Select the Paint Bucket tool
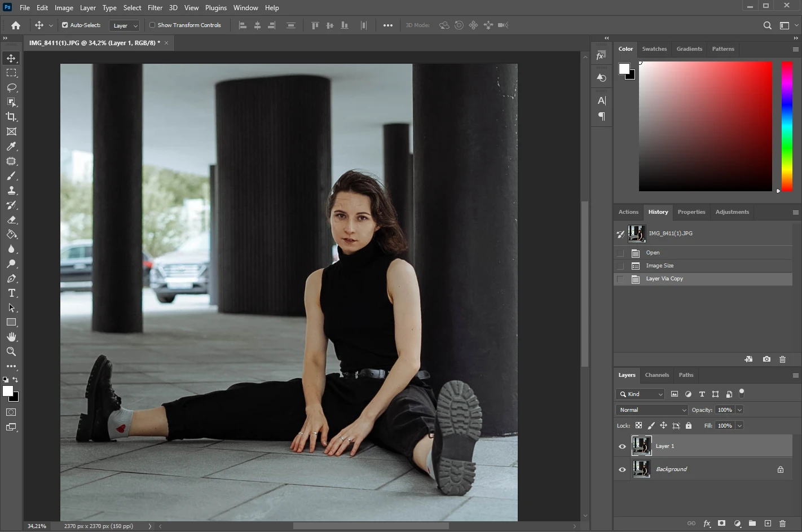This screenshot has width=802, height=532. pyautogui.click(x=11, y=234)
